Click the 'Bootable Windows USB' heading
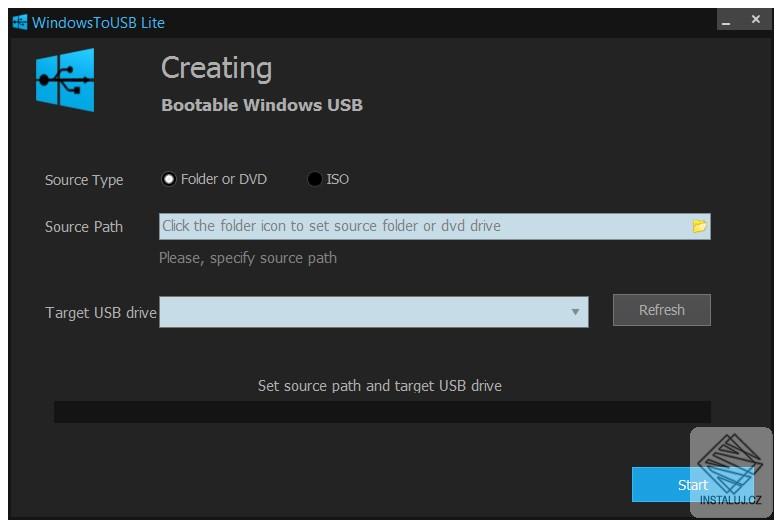 click(262, 105)
